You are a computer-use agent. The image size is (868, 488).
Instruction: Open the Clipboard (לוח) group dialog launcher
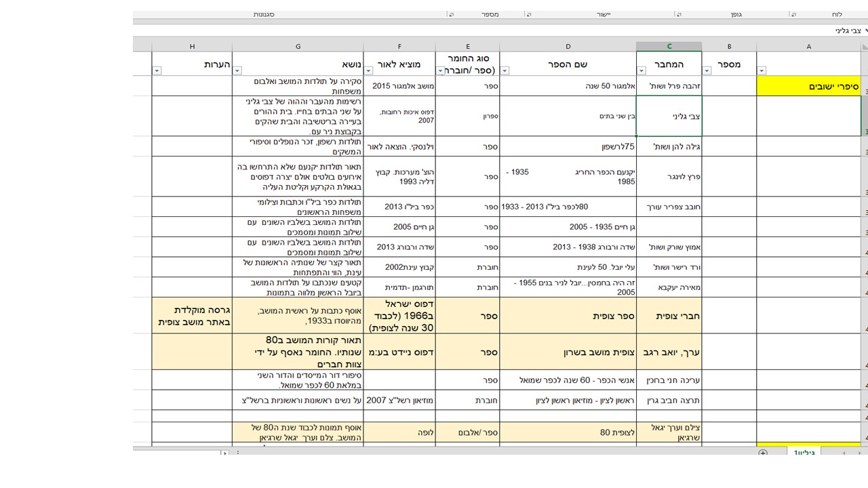(x=793, y=14)
